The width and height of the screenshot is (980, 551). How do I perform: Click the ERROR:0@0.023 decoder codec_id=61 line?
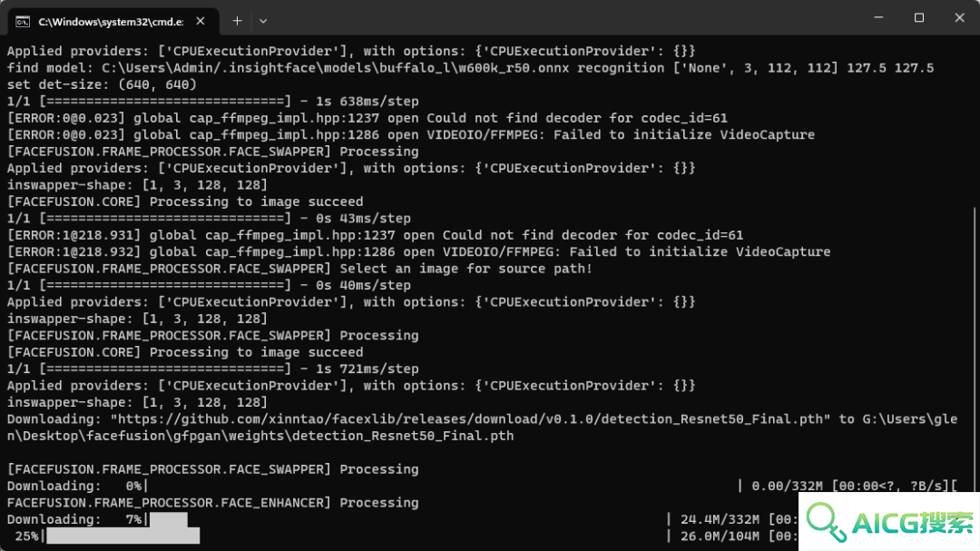[x=367, y=118]
